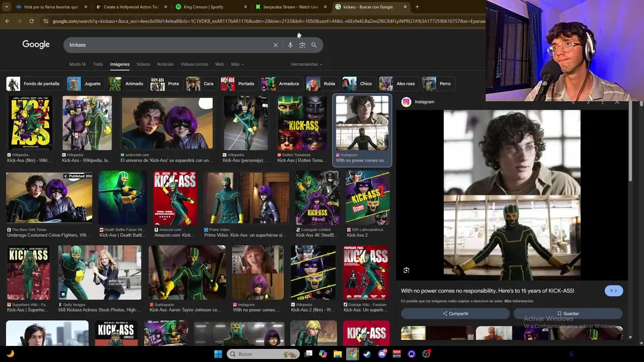Close the Create a Hollywood Actors Tier tab
Screen dimensions: 644x362
[166, 7]
